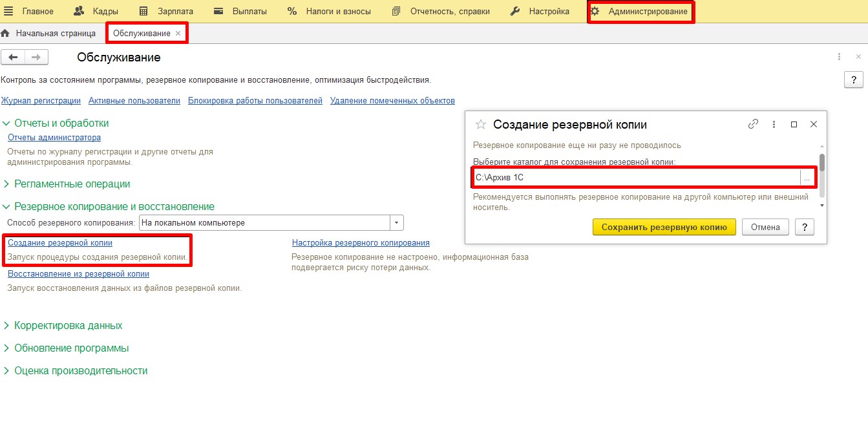Screen dimensions: 868x424
Task: Open the Администрирование menu section
Action: (x=640, y=12)
